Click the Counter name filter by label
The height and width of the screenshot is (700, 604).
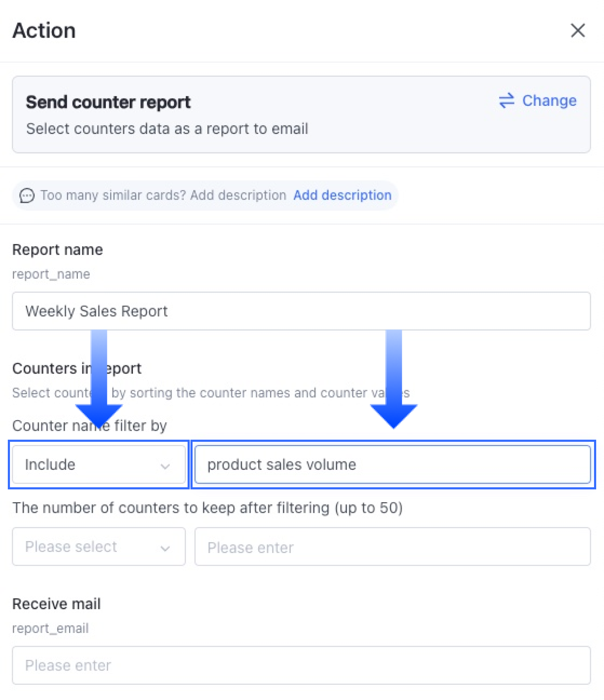point(90,425)
